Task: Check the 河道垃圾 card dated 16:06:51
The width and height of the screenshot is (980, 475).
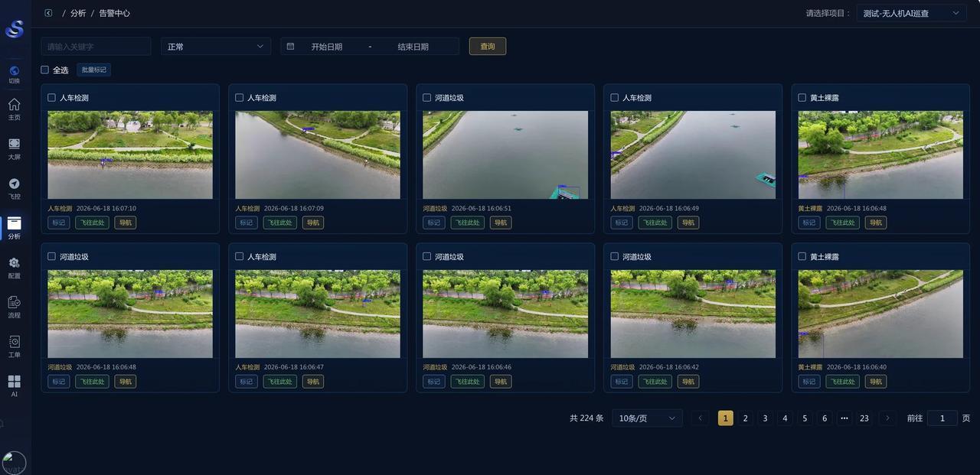Action: pyautogui.click(x=426, y=98)
